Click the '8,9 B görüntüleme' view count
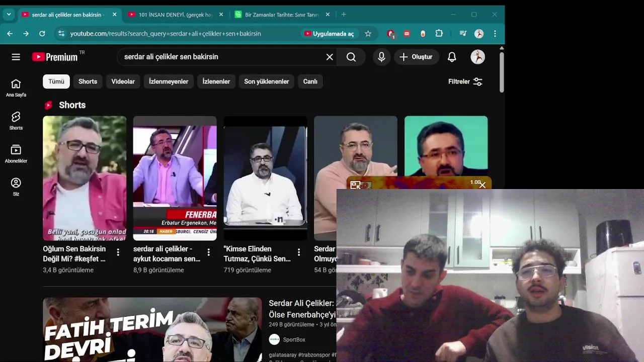The width and height of the screenshot is (644, 362). point(158,270)
